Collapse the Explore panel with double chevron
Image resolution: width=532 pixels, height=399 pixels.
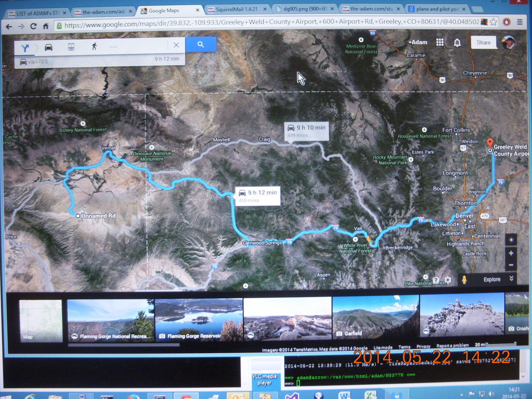pyautogui.click(x=511, y=279)
